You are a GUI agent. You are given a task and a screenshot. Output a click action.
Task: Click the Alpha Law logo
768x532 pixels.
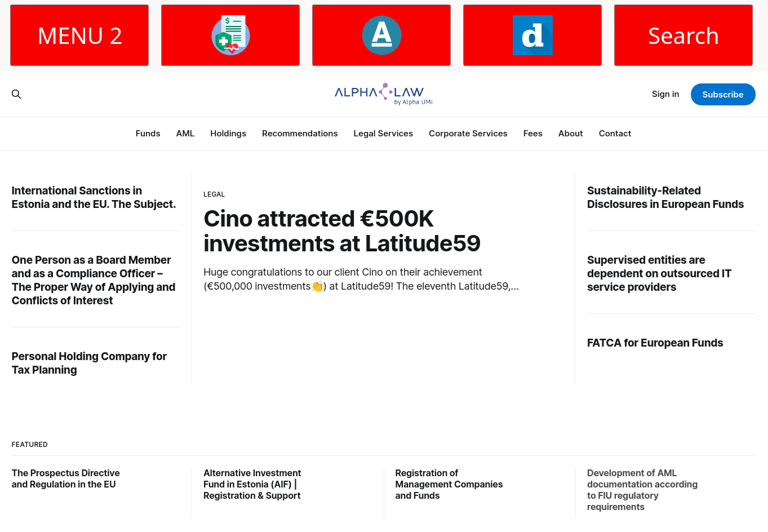[384, 94]
